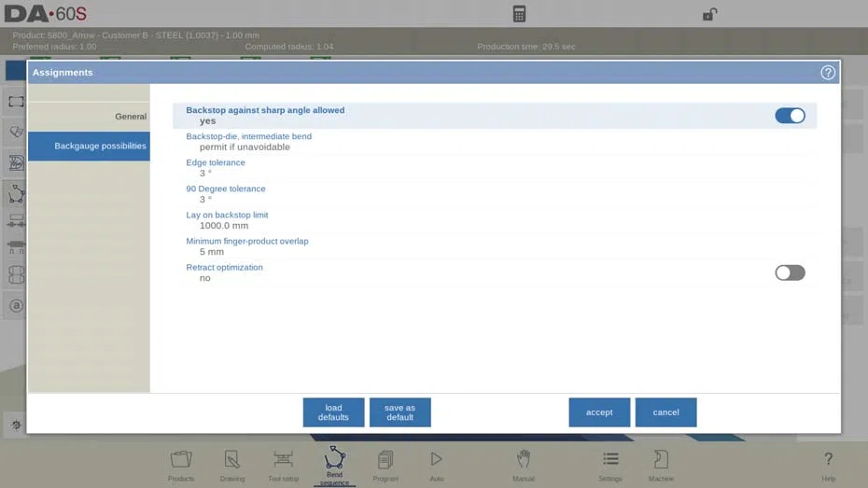Click the '1000.0 mm' value
The image size is (868, 488).
coord(224,226)
